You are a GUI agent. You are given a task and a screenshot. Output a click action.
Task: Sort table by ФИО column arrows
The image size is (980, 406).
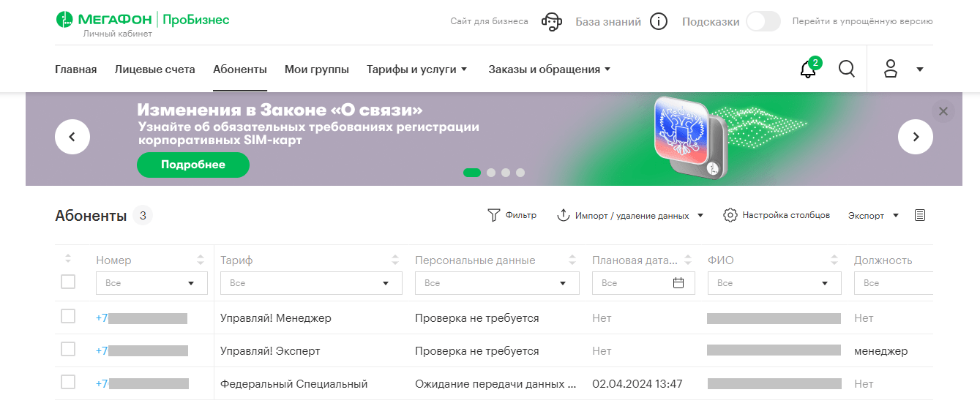click(834, 260)
